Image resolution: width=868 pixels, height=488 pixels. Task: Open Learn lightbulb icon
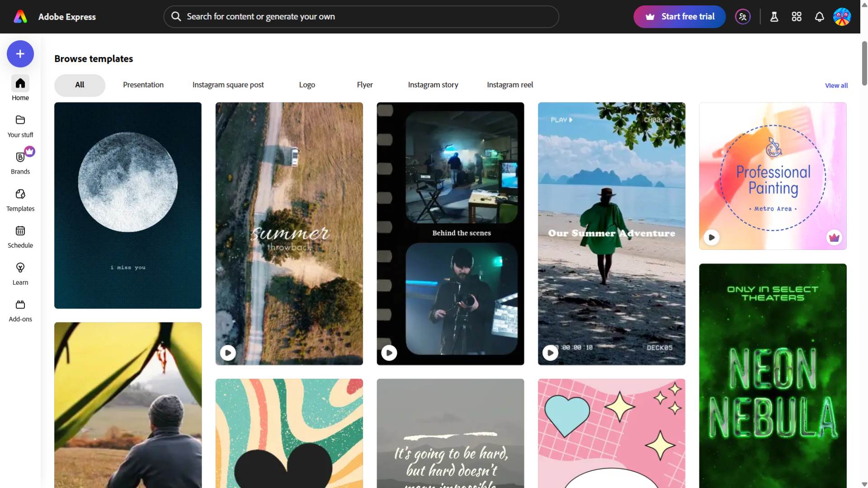tap(20, 268)
